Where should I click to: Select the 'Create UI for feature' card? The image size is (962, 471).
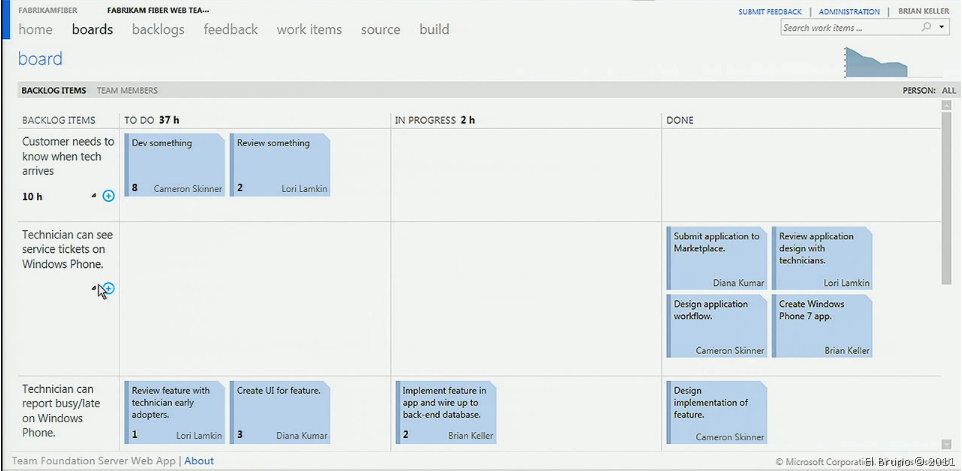click(x=279, y=411)
